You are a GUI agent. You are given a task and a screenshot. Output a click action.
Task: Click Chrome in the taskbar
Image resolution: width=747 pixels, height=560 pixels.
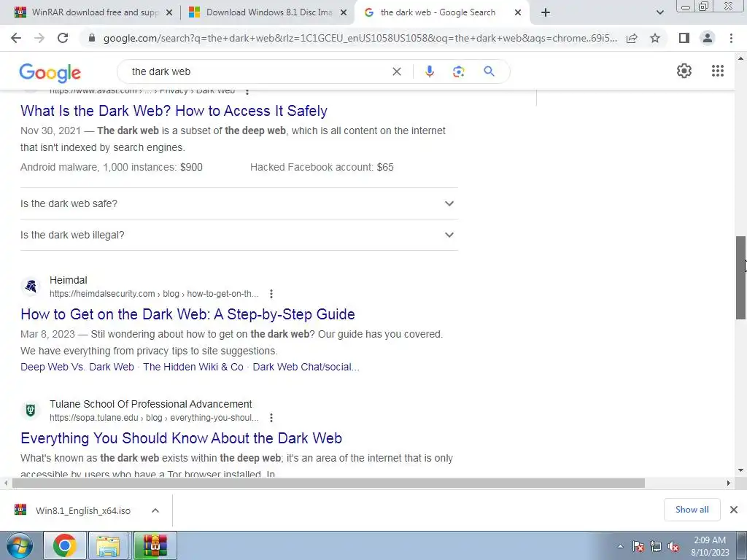(65, 545)
